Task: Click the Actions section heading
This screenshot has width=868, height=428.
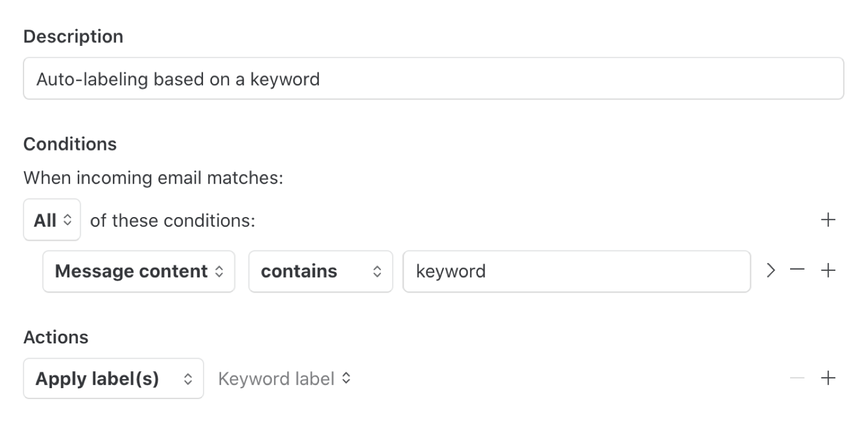Action: pos(56,337)
